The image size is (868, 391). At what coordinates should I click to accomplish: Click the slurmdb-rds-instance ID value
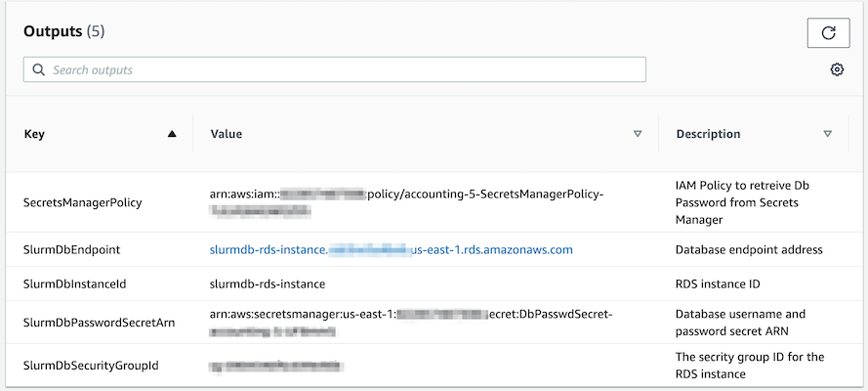coord(268,284)
